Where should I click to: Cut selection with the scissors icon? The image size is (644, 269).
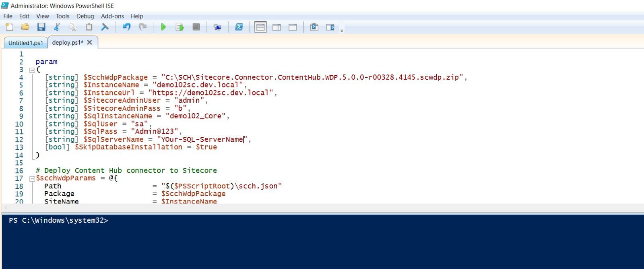point(57,27)
